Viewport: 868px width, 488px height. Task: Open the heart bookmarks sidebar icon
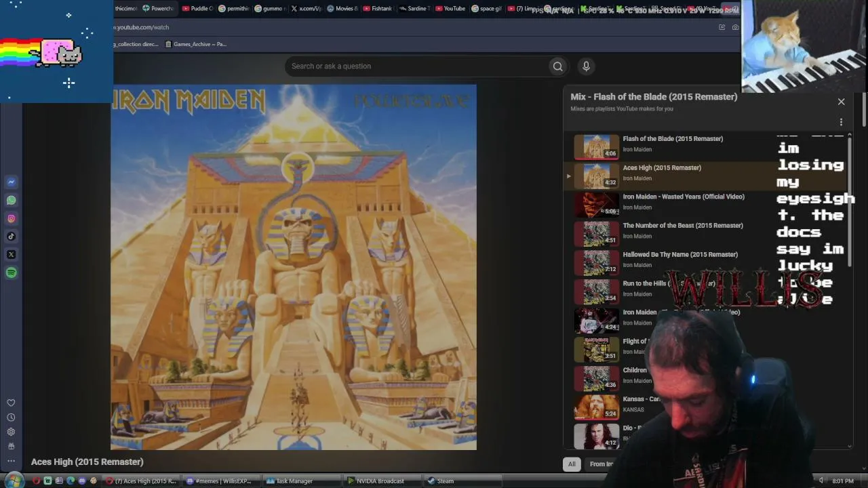coord(11,403)
